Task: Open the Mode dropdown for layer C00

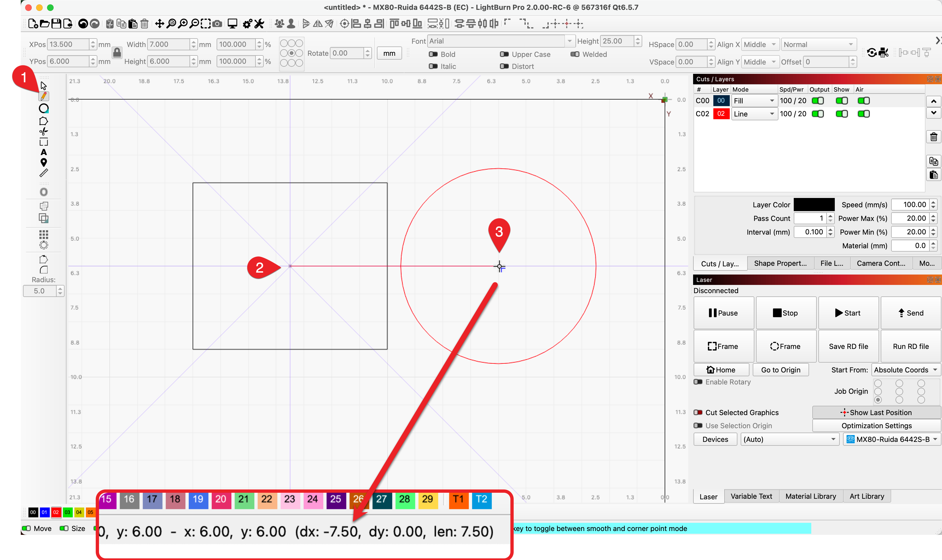Action: 754,101
